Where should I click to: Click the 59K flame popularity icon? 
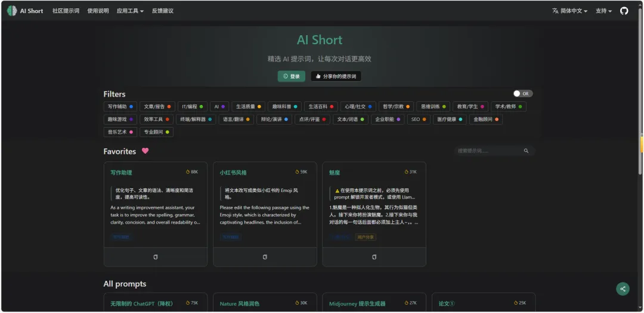tap(297, 172)
